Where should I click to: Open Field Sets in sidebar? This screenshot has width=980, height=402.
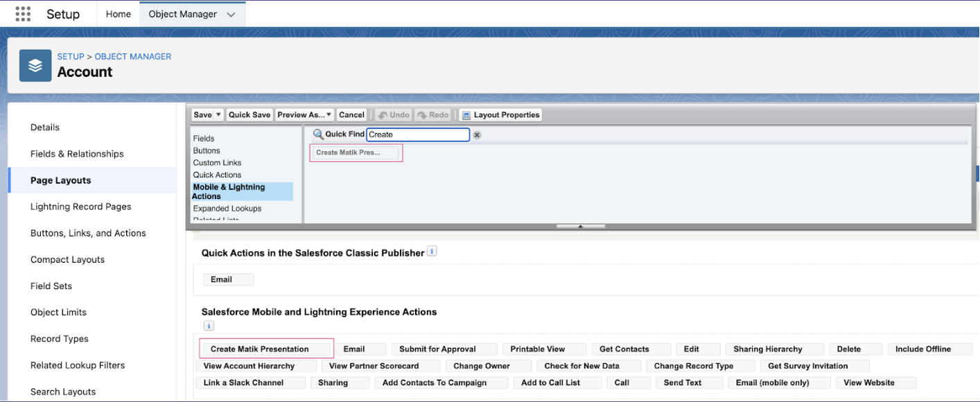(51, 286)
